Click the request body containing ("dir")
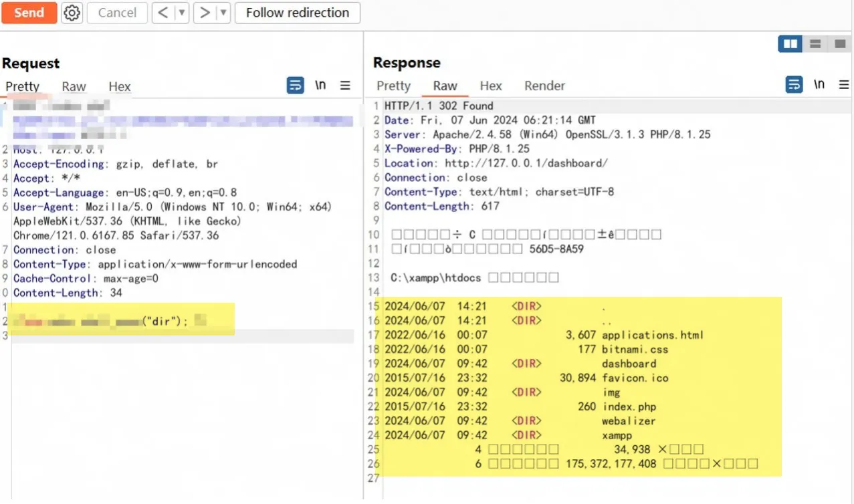Screen dimensions: 854x504 110,322
